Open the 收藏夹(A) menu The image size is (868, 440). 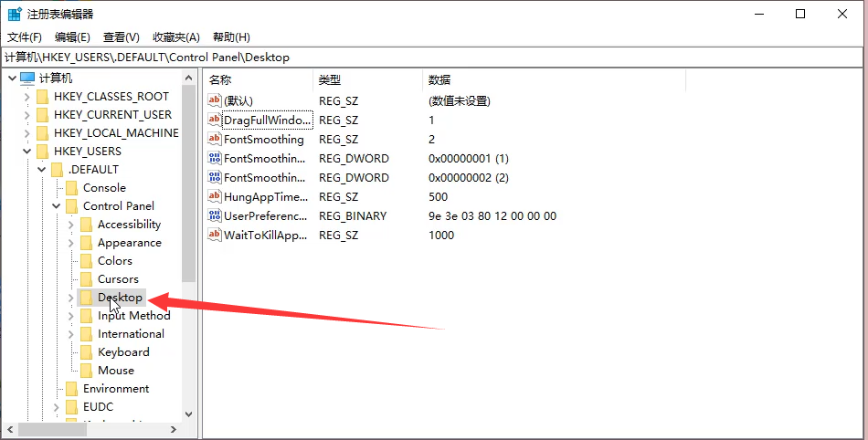click(176, 37)
